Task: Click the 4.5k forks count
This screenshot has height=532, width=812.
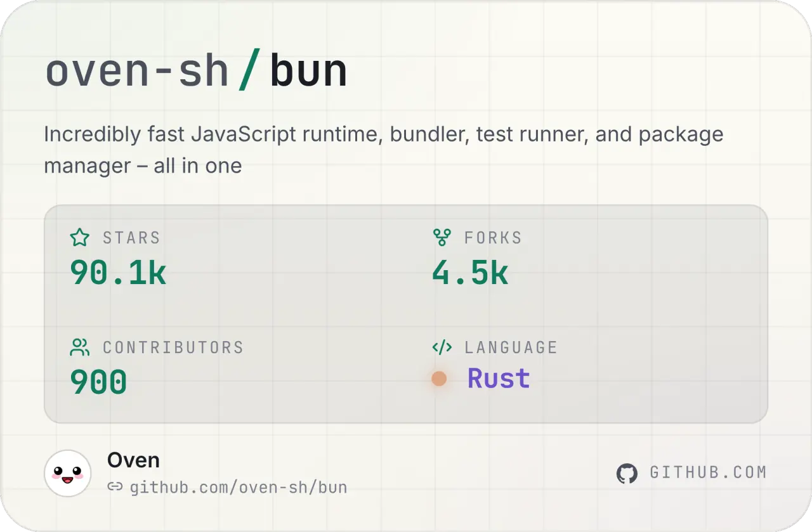Action: click(x=470, y=273)
